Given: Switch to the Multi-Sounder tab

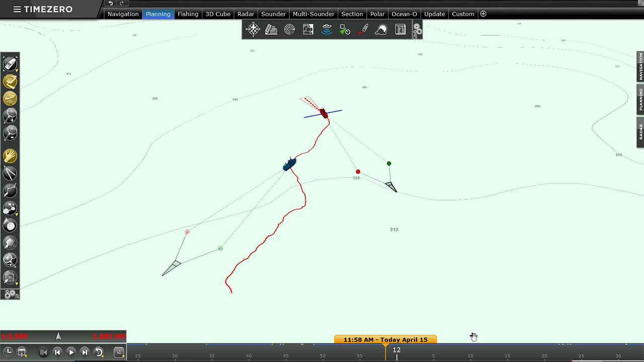Looking at the screenshot, I should (x=313, y=14).
